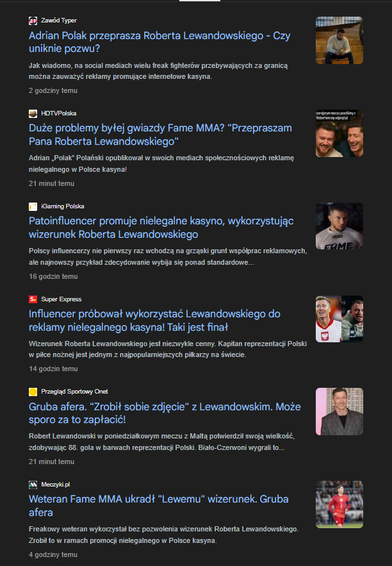Image resolution: width=392 pixels, height=566 pixels.
Task: Click the Meczyki.pl favicon
Action: tap(33, 485)
